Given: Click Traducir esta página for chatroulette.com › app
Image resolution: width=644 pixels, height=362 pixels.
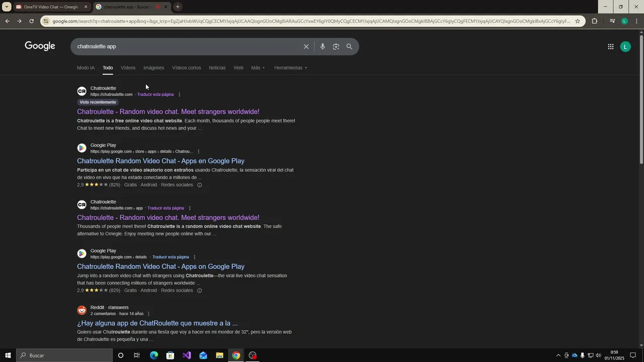Looking at the screenshot, I should 166,208.
